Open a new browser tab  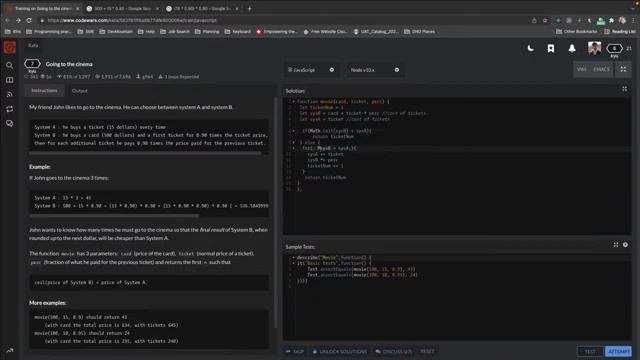[x=249, y=8]
